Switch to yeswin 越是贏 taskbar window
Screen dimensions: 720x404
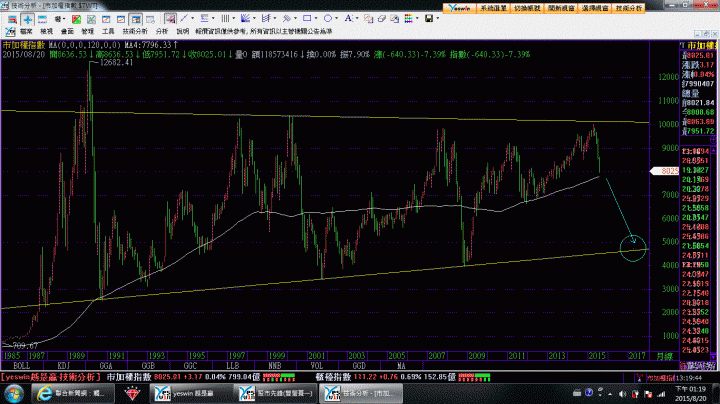[191, 393]
